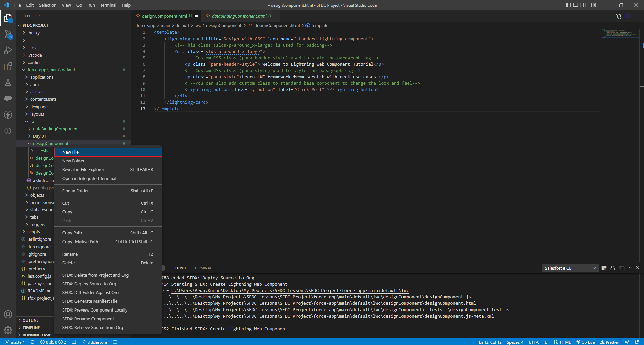Choose New File from context menu
Viewport: 644px width, 345px height.
[71, 152]
